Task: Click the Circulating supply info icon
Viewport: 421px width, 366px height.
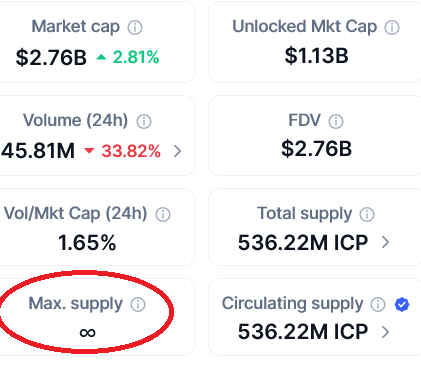Action: pyautogui.click(x=378, y=305)
